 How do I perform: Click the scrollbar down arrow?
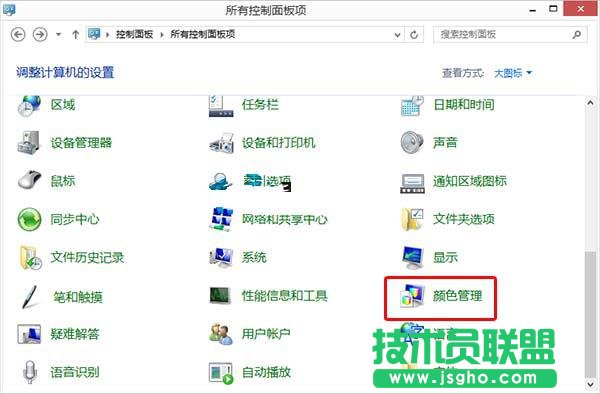coord(590,384)
